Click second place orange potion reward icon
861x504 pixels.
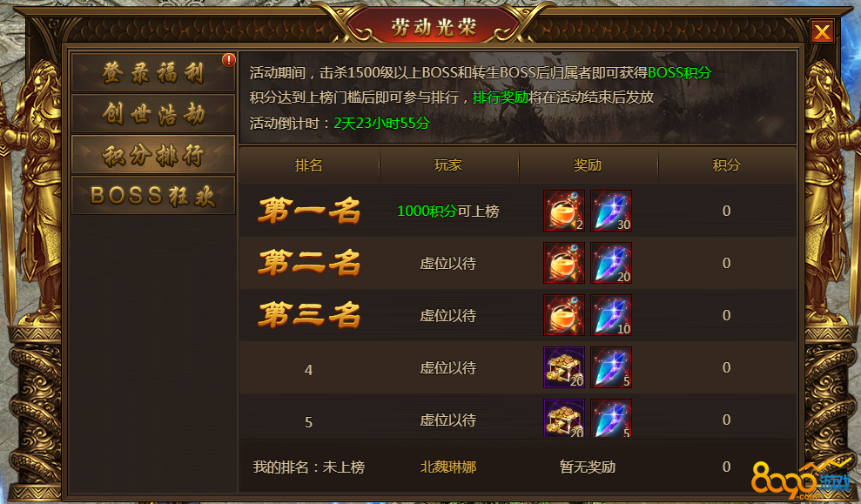click(564, 263)
